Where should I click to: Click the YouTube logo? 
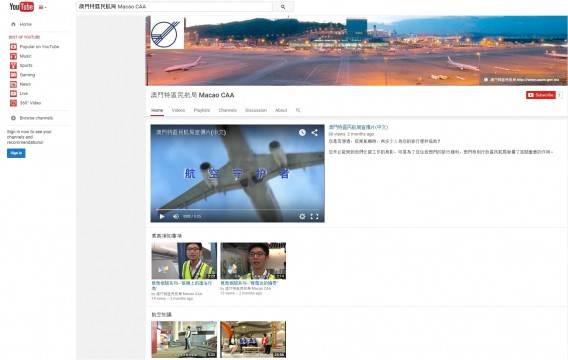click(x=21, y=7)
